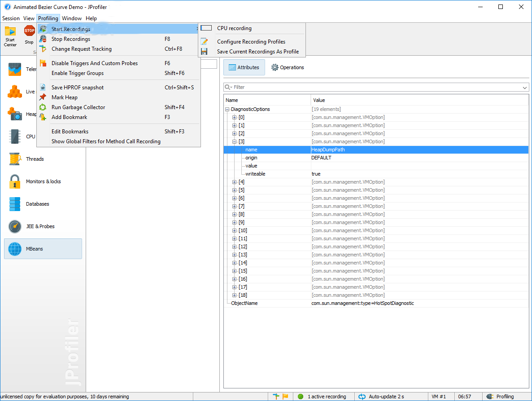This screenshot has width=532, height=401.
Task: Open the Monitors & locks section
Action: click(43, 181)
